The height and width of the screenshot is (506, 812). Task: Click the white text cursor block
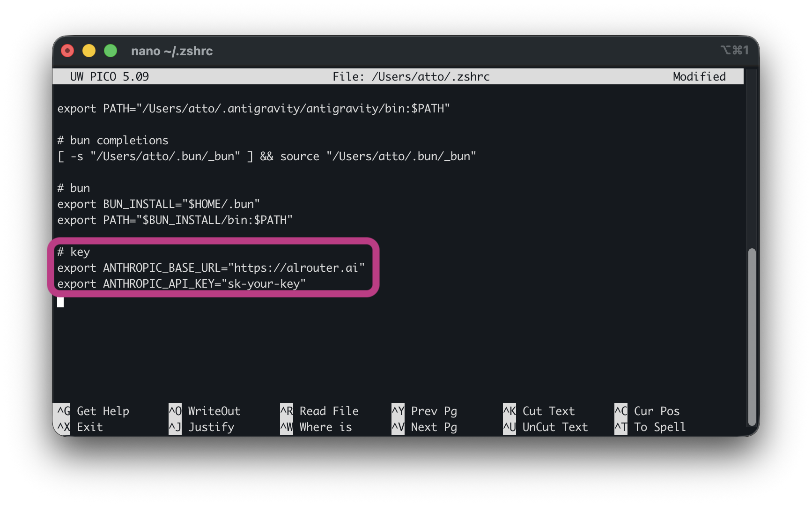(60, 302)
